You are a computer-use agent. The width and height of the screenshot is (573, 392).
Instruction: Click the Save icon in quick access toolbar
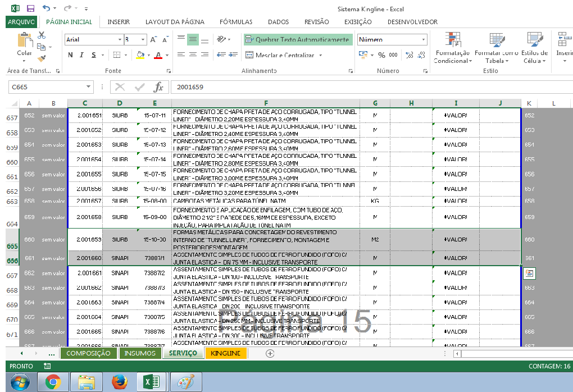[x=31, y=8]
